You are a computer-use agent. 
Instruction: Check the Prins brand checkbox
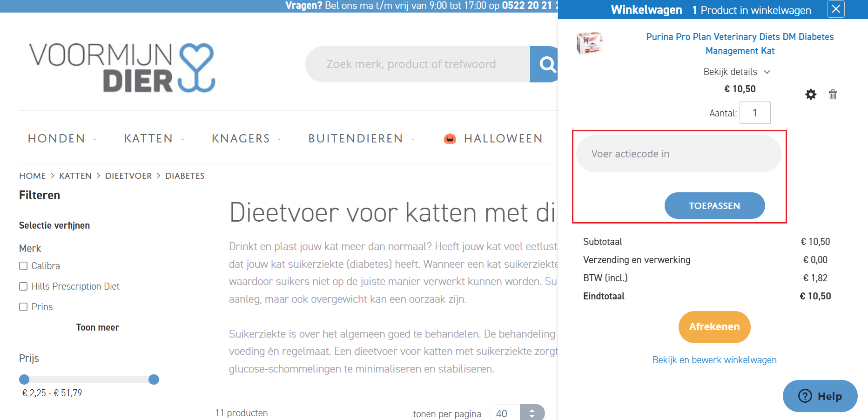pos(23,306)
